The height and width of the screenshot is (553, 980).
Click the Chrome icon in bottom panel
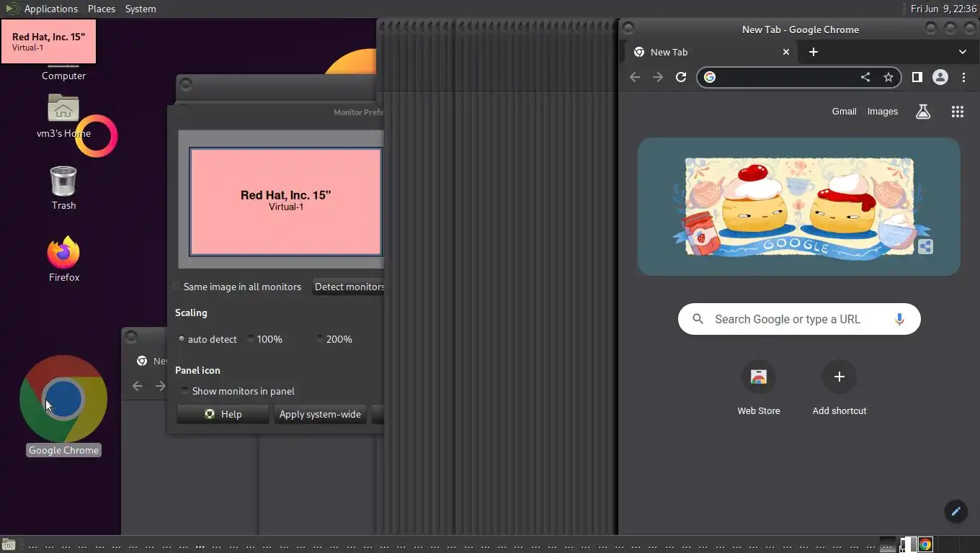pyautogui.click(x=925, y=545)
